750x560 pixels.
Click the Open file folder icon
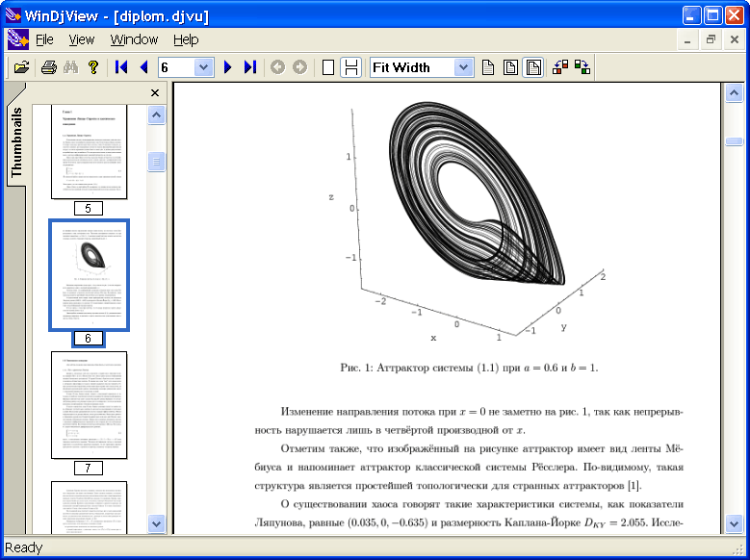click(x=21, y=67)
